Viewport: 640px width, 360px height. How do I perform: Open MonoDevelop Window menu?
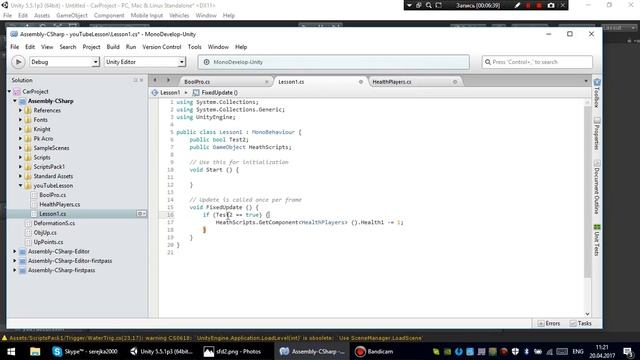(218, 47)
